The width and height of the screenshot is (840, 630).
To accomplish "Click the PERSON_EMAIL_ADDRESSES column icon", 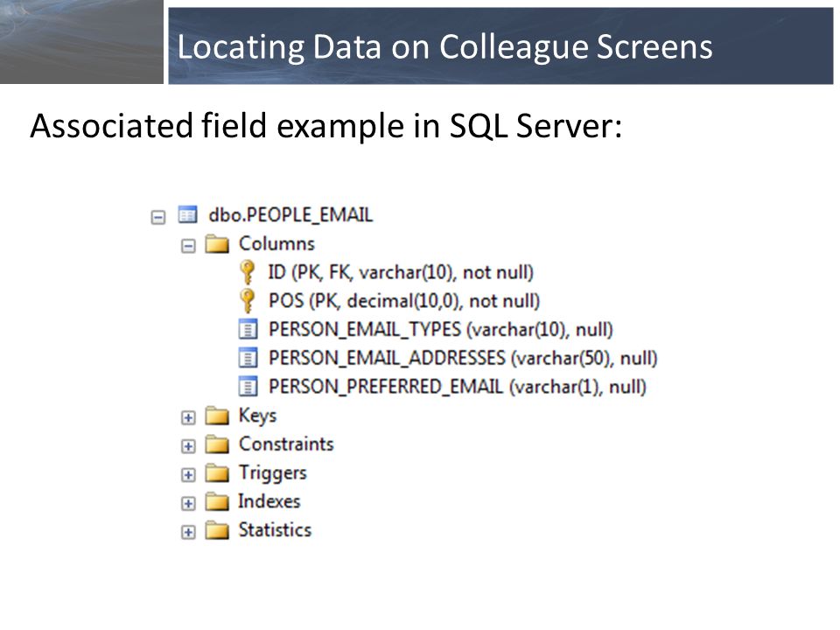I will 248,358.
